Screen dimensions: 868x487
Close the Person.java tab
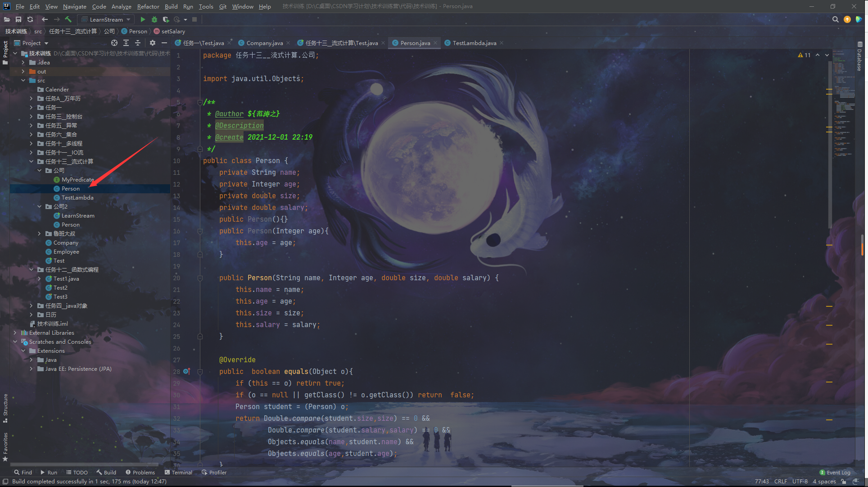pyautogui.click(x=435, y=43)
